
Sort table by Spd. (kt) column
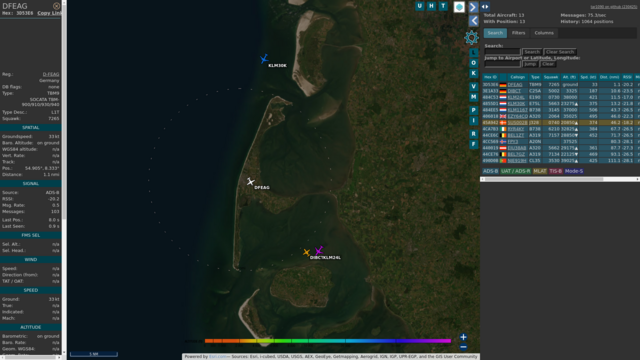(x=588, y=77)
